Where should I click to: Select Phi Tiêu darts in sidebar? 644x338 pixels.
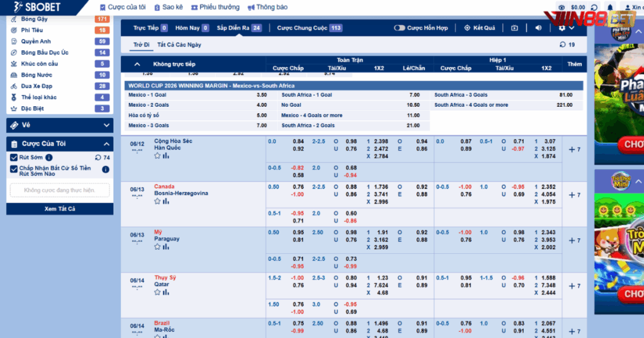(60, 30)
